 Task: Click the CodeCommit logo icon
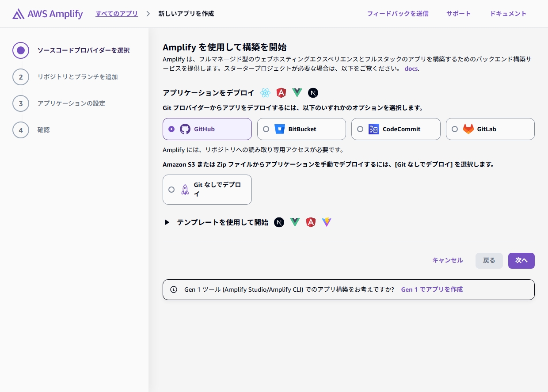pyautogui.click(x=374, y=129)
